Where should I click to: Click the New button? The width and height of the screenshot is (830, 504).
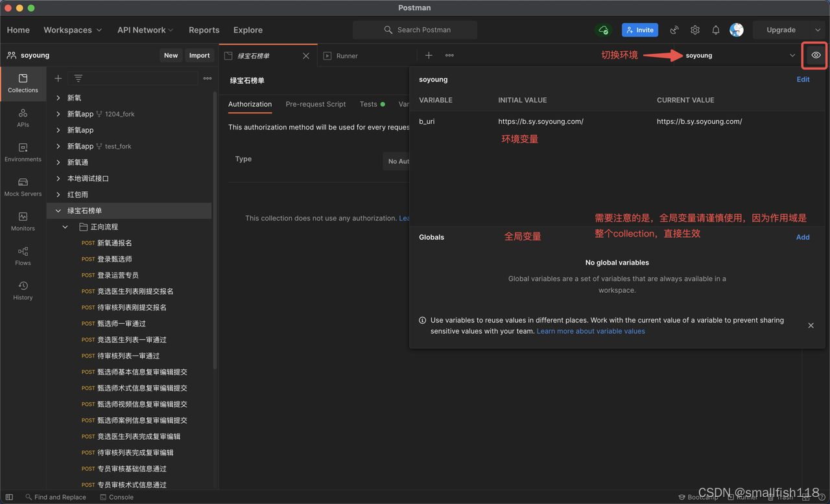tap(171, 56)
